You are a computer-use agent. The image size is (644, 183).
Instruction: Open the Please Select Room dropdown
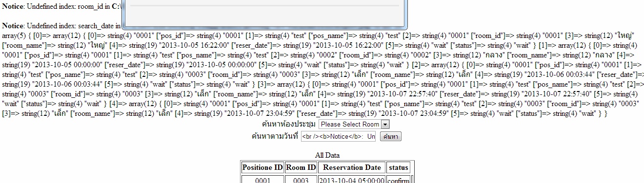pyautogui.click(x=354, y=125)
